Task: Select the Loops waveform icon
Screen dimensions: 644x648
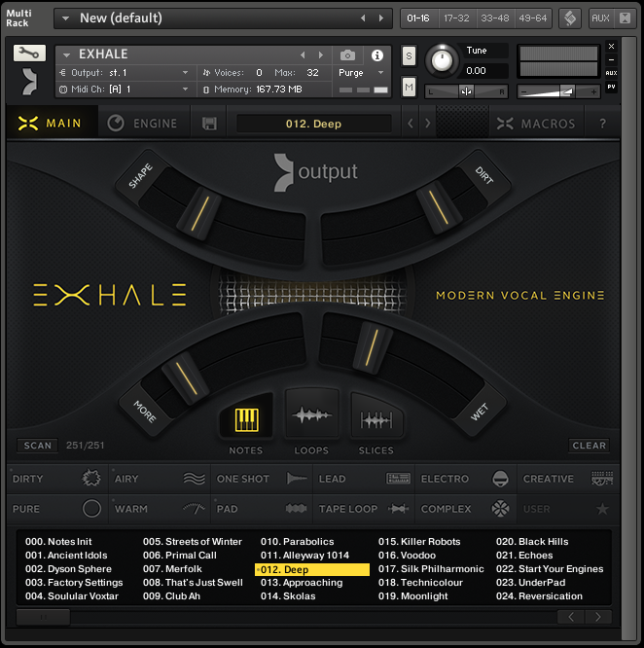Action: click(x=311, y=416)
